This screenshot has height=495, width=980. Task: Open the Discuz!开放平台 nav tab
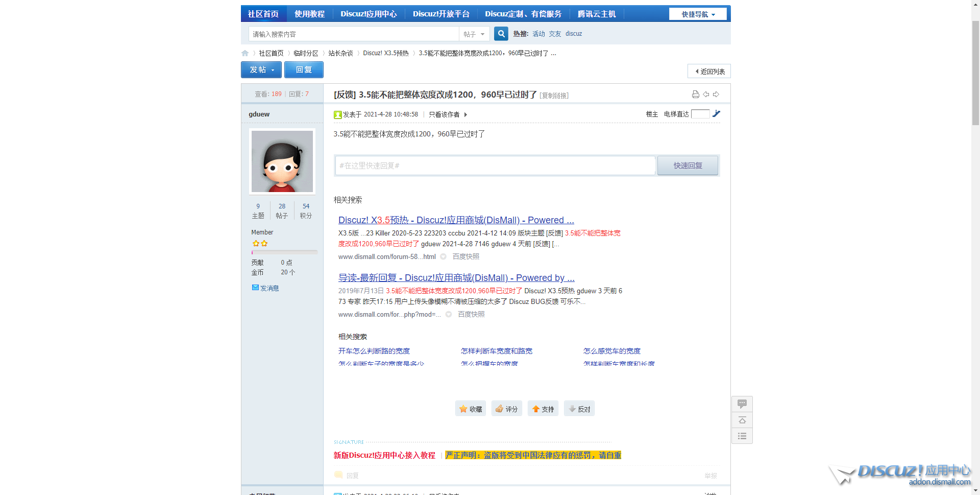(441, 14)
